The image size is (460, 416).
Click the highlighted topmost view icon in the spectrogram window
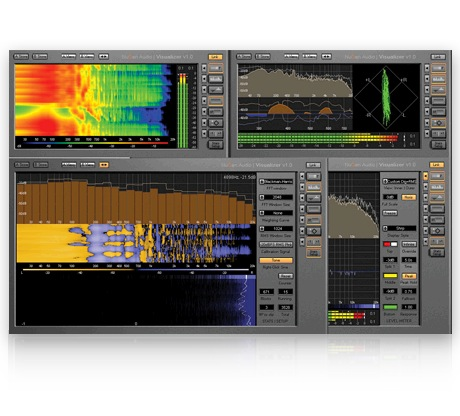(x=216, y=68)
